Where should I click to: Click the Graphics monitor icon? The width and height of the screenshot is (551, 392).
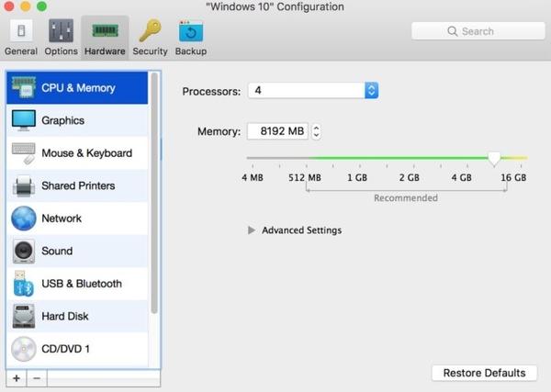[23, 120]
